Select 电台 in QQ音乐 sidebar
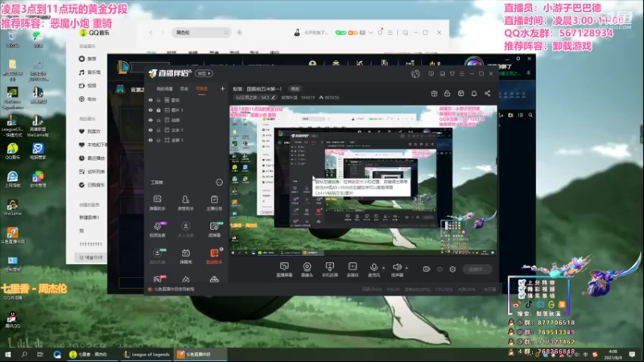644x362 pixels. [x=88, y=99]
